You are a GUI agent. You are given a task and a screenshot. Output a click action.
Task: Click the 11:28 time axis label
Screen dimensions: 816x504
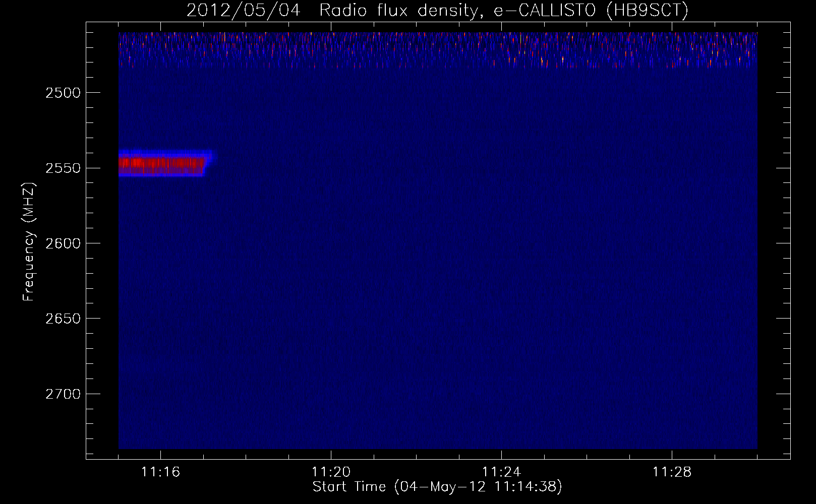point(672,472)
